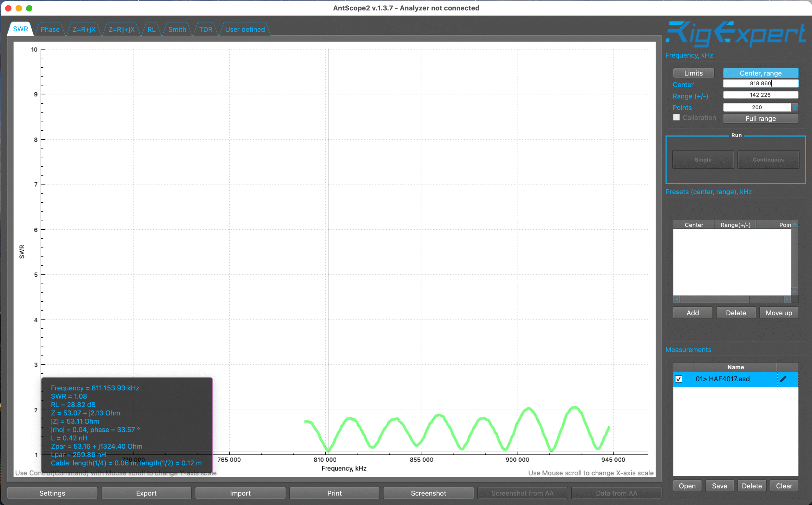Focus the Range (+/-) input field
812x505 pixels.
(760, 95)
